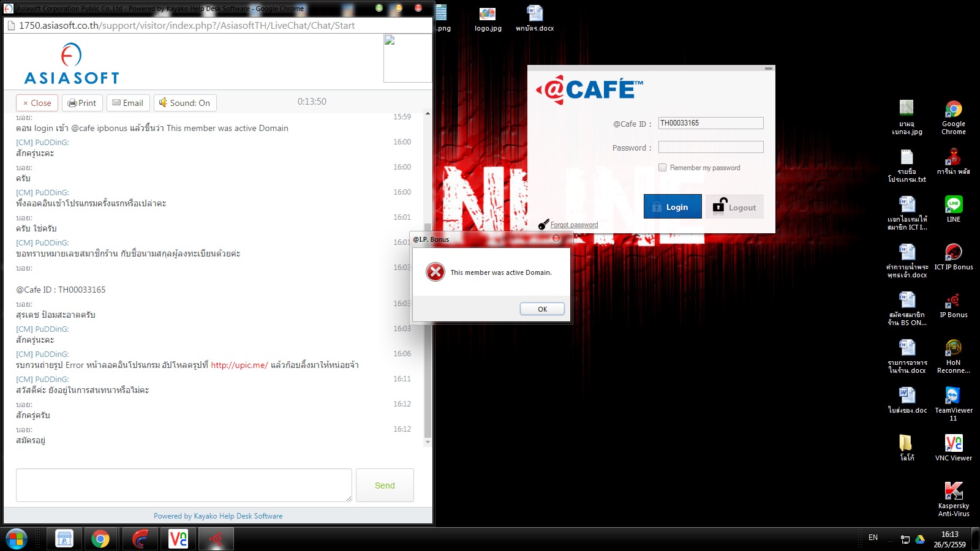Image resolution: width=980 pixels, height=551 pixels.
Task: Click the network tray icon
Action: 905,539
